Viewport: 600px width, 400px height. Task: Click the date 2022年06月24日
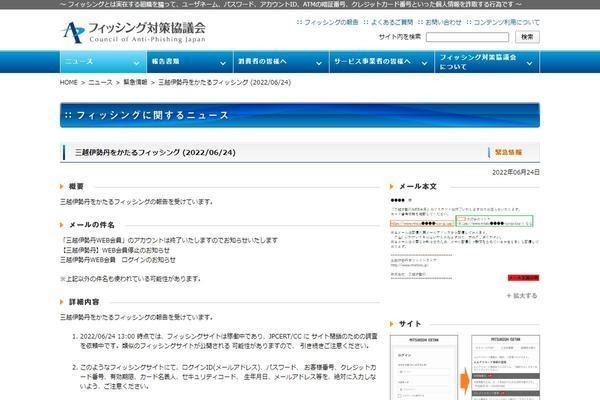pyautogui.click(x=516, y=172)
